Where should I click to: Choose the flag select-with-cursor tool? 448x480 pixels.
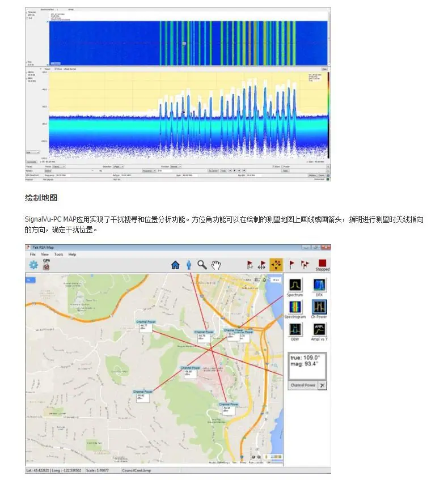coord(250,265)
